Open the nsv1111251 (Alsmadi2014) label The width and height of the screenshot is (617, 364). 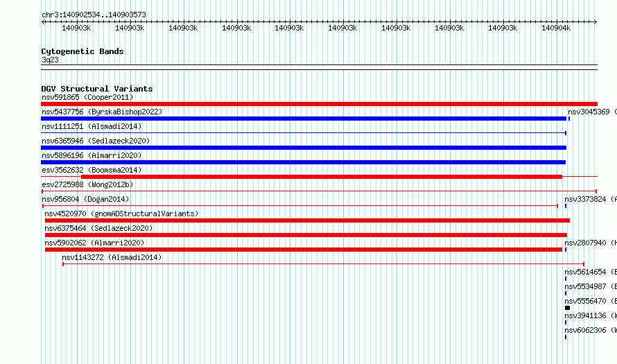click(92, 126)
